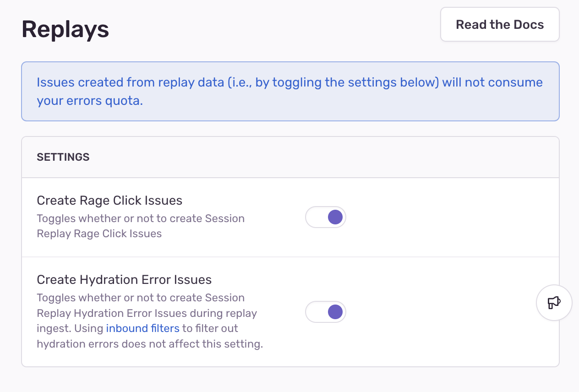Click the hydration errors replay ingest description
Image resolution: width=579 pixels, height=392 pixels.
[150, 321]
